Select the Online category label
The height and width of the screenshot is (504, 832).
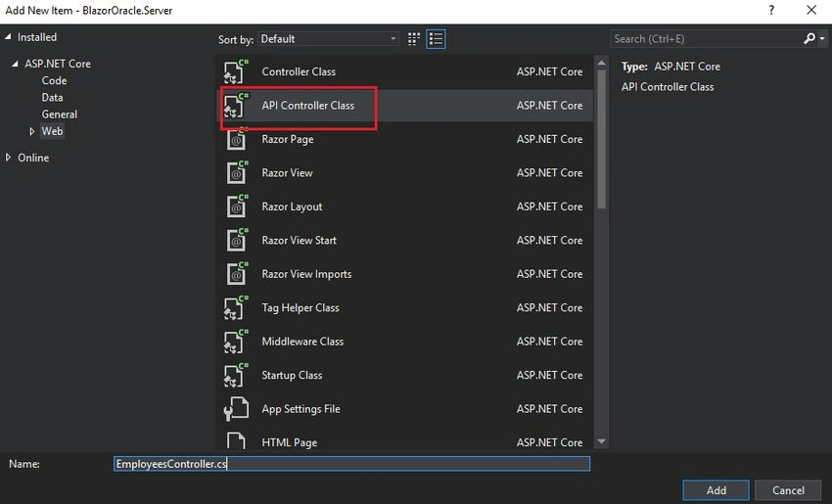coord(33,158)
